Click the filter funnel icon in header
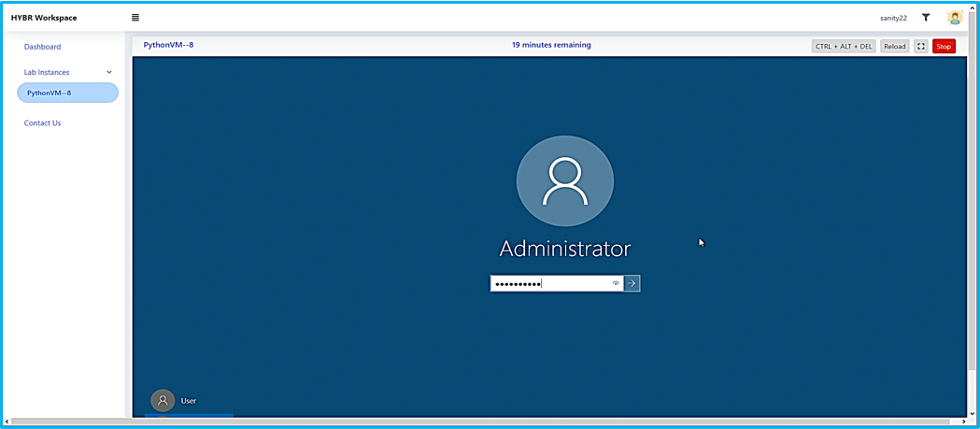 click(926, 18)
